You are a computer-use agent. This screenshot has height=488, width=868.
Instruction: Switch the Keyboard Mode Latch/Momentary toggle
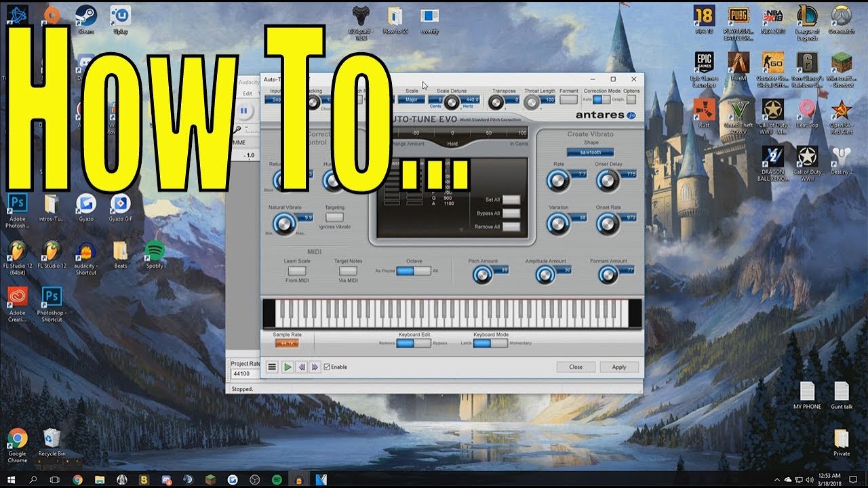(490, 343)
